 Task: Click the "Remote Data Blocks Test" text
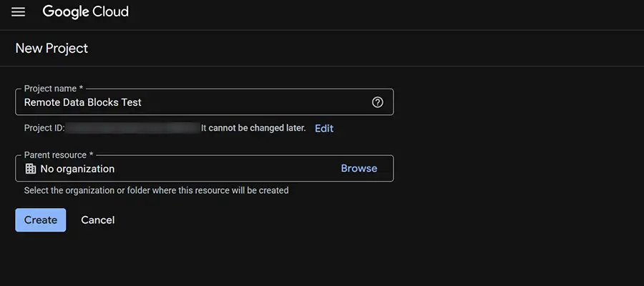(83, 102)
